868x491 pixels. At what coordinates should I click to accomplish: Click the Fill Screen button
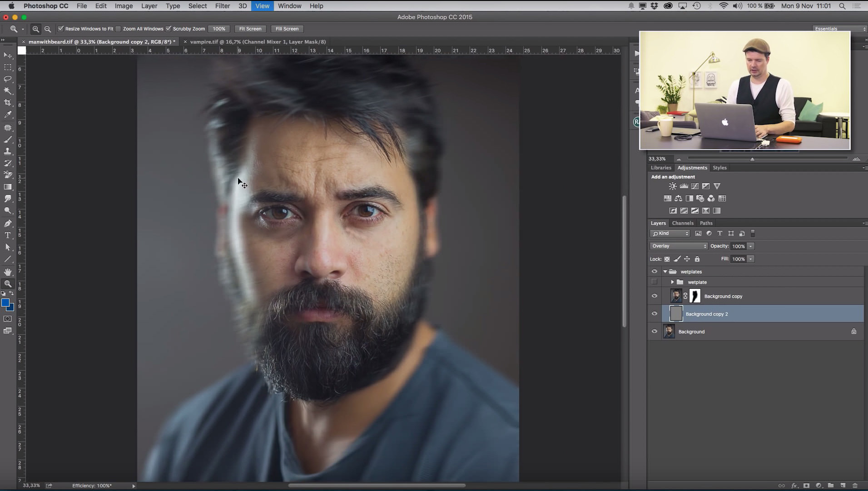click(287, 29)
